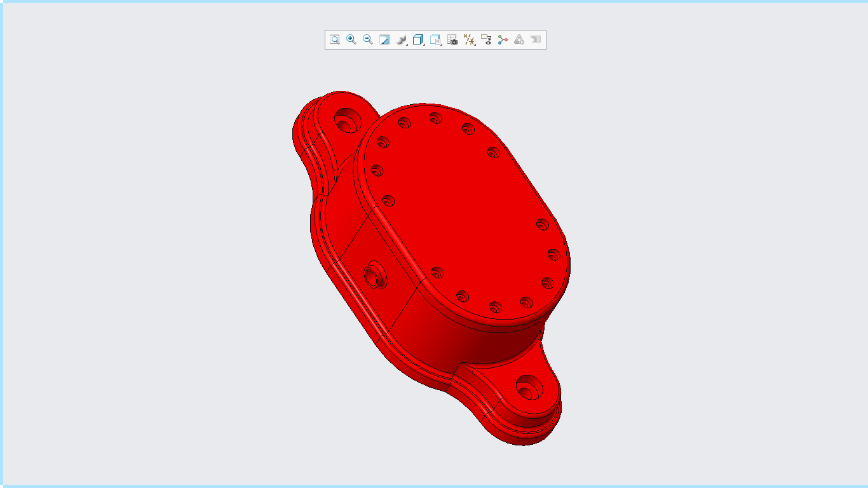Viewport: 868px width, 488px height.
Task: Open the Datum Display Filters dropdown
Action: (x=470, y=40)
